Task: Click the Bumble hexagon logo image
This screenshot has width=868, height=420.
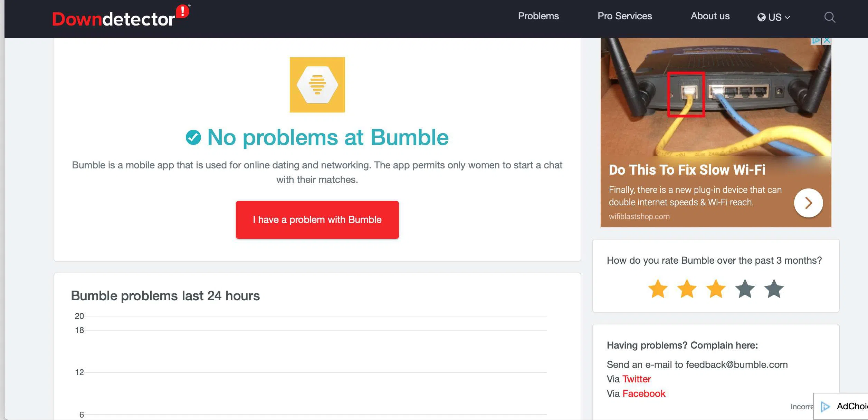Action: click(317, 85)
